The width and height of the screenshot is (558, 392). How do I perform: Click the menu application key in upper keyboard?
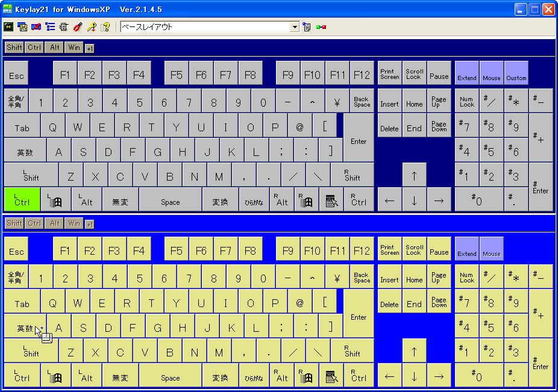click(331, 199)
